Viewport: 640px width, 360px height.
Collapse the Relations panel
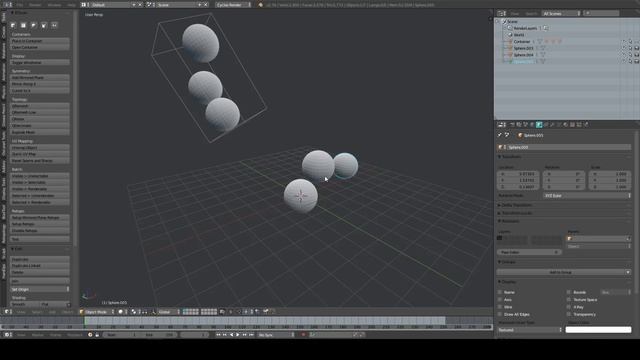(509, 221)
